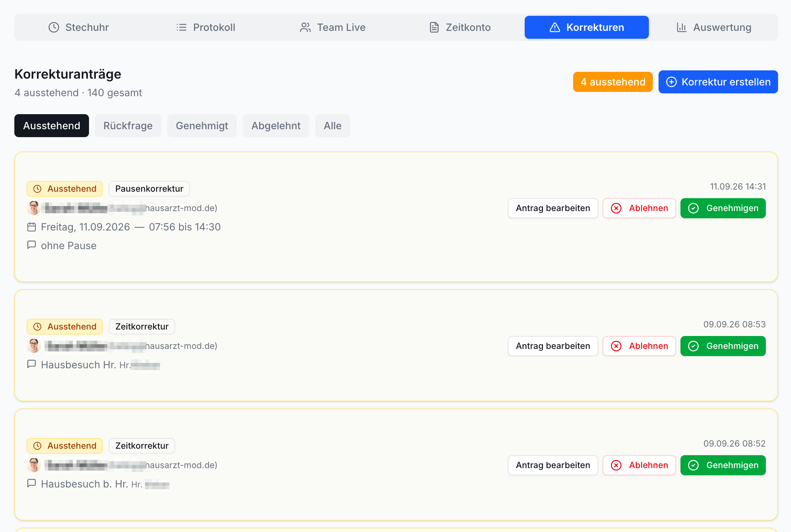Click the Zeitkorrektur tag on the 08:52 card
The image size is (791, 532).
pyautogui.click(x=142, y=446)
